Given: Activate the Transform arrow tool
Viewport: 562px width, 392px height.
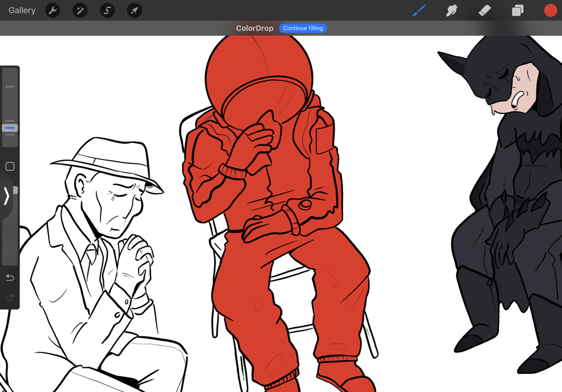Looking at the screenshot, I should pos(134,10).
